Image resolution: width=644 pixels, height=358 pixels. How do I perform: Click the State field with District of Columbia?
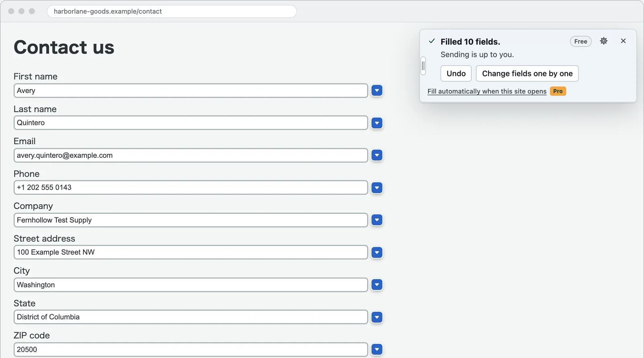click(x=191, y=317)
